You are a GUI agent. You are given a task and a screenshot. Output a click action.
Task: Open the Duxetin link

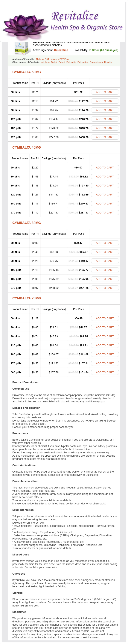[108, 62]
